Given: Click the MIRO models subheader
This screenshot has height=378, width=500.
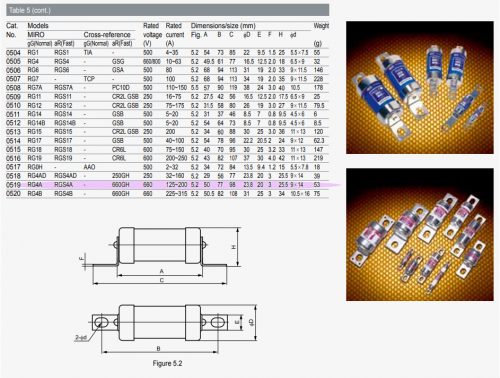Looking at the screenshot, I should coord(36,35).
